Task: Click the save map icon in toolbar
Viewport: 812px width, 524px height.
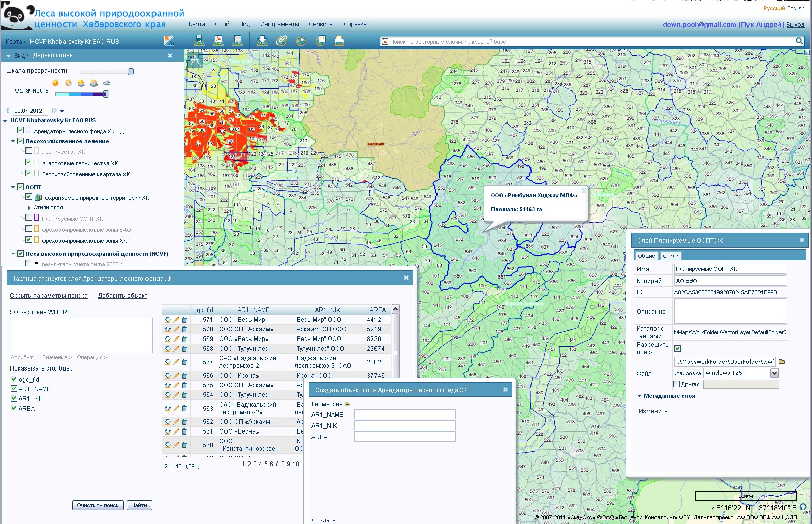Action: [199, 41]
